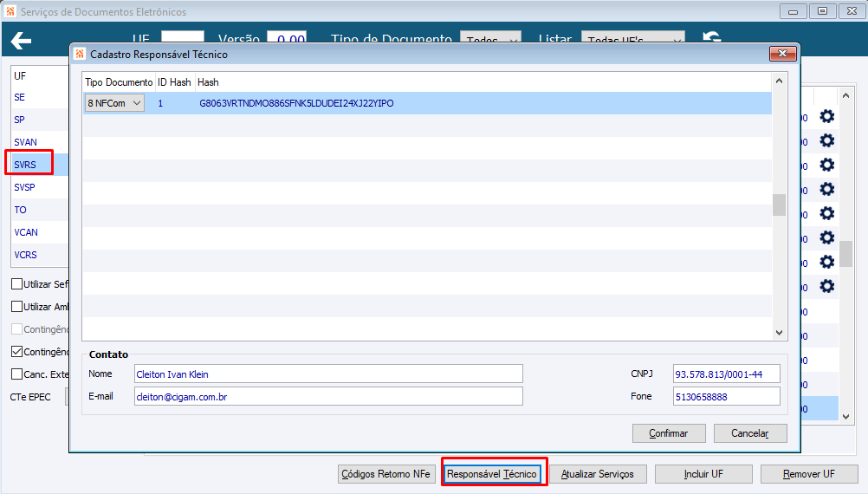The height and width of the screenshot is (494, 868).
Task: Select SVRS in the UF list
Action: [25, 165]
